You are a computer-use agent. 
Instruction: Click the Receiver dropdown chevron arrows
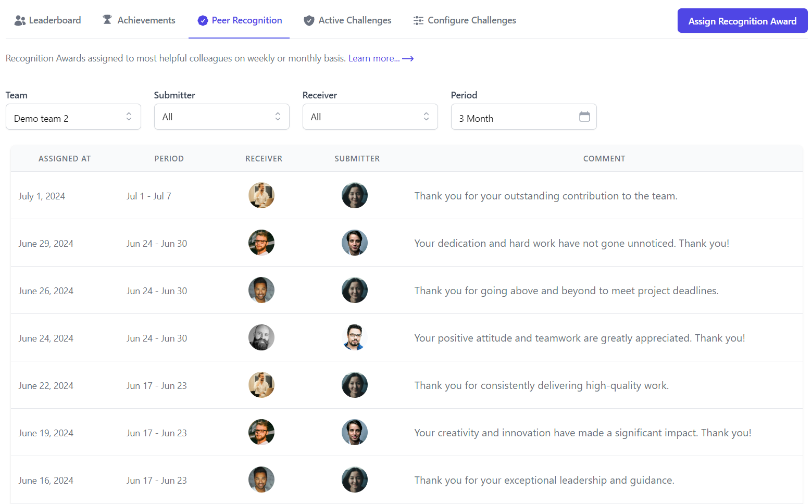tap(427, 117)
